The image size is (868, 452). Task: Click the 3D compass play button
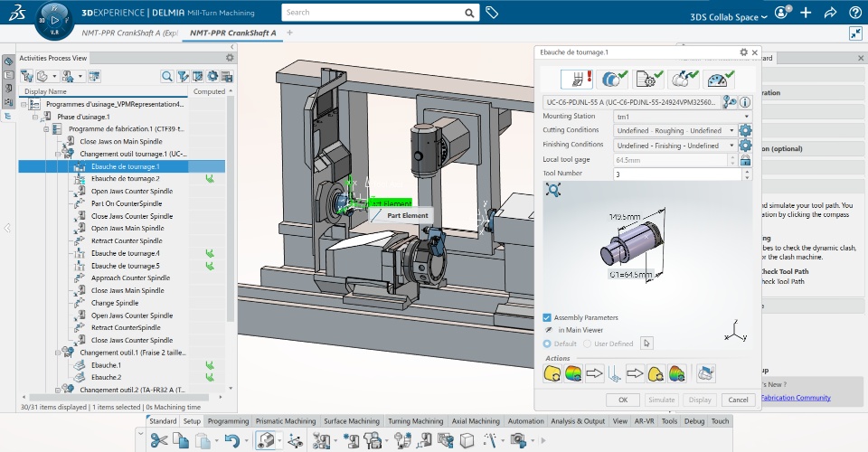tap(54, 21)
